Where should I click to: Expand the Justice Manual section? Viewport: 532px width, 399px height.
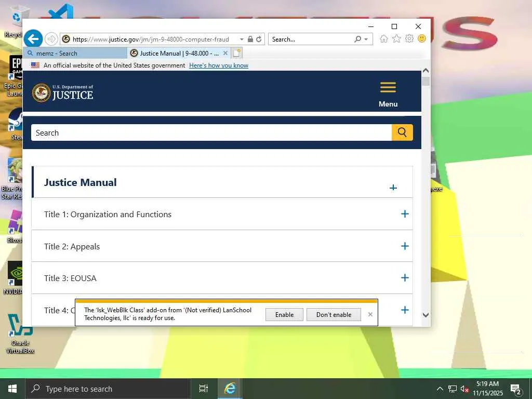click(x=393, y=188)
